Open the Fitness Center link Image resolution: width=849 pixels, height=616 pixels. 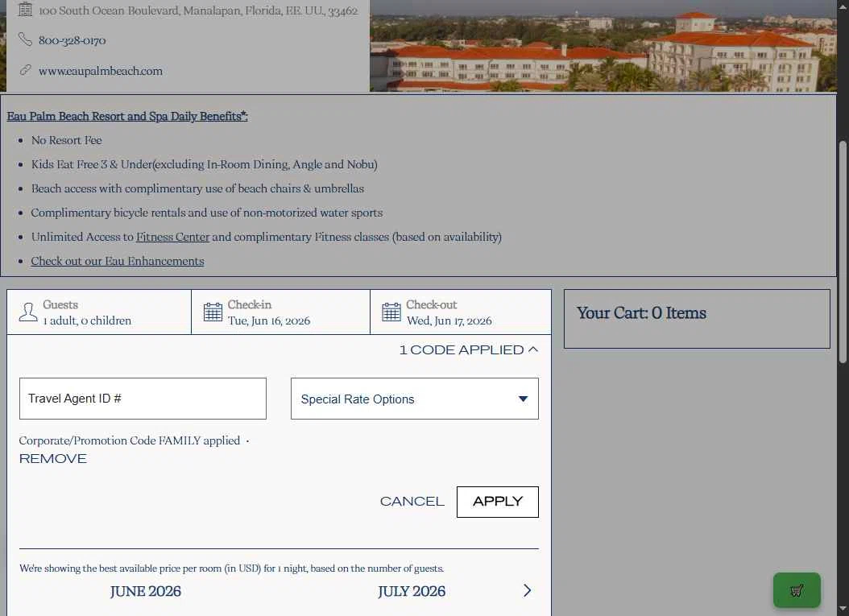coord(172,237)
